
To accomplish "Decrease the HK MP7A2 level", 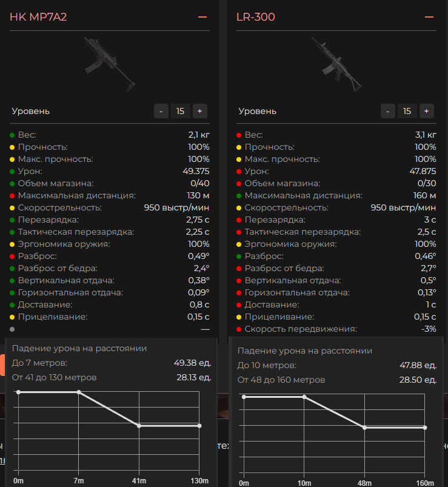I will tap(161, 111).
